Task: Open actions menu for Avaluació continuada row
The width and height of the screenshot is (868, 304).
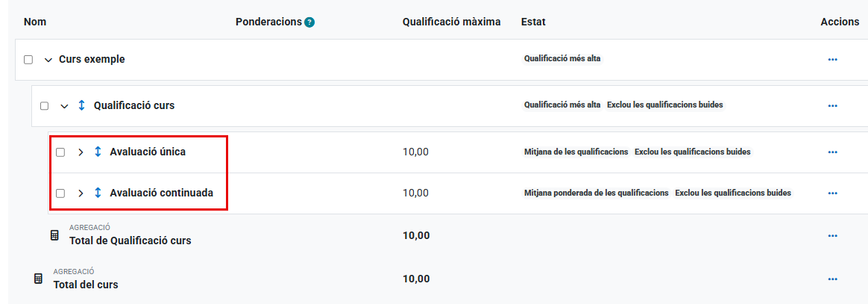Action: tap(832, 193)
